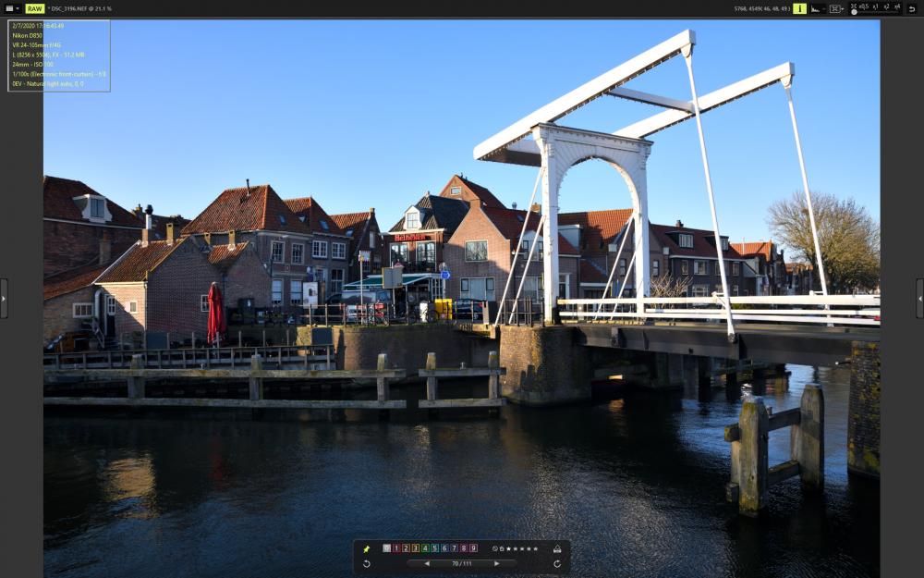Expand the left side panel
Screen dimensions: 924x578
tap(4, 299)
